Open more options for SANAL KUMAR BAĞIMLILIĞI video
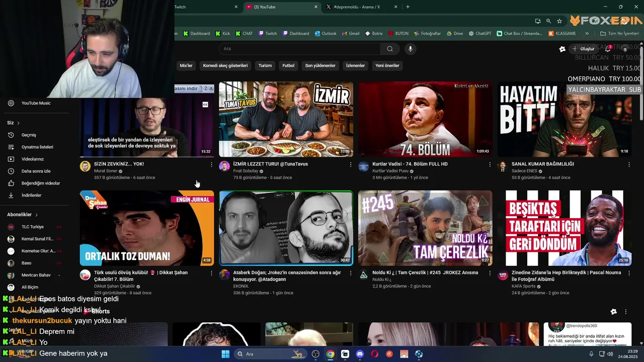644x362 pixels. click(x=629, y=164)
